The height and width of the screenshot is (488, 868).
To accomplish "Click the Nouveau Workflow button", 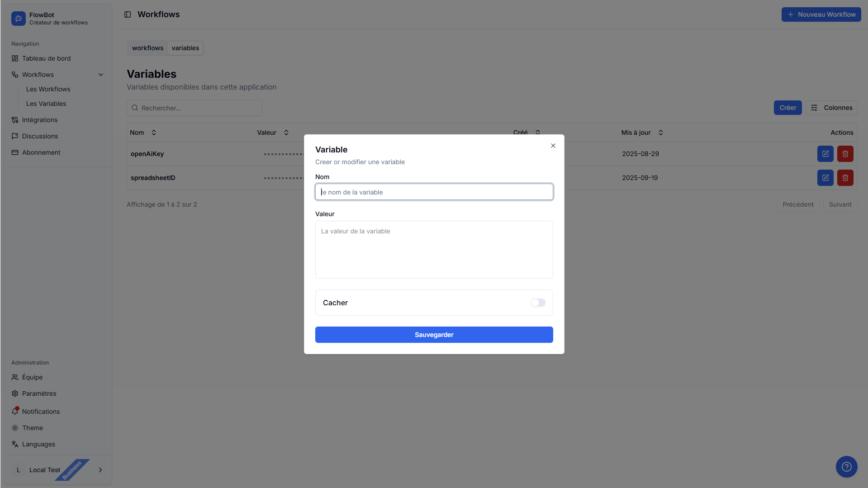I will click(x=821, y=14).
